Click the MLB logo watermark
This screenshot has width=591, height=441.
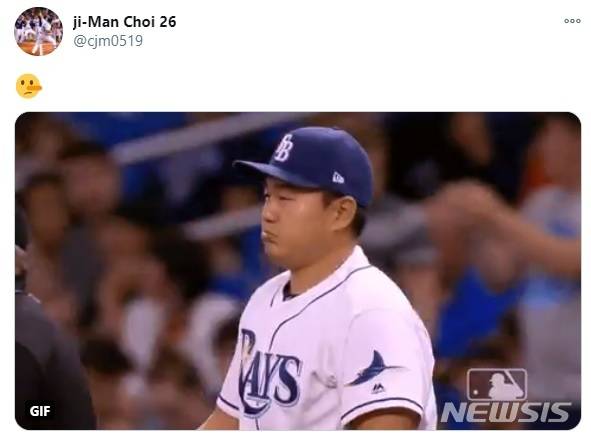497,384
